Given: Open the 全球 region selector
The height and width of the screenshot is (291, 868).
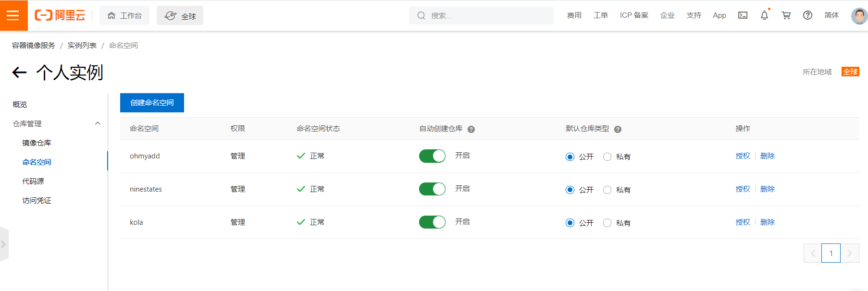Looking at the screenshot, I should point(180,15).
